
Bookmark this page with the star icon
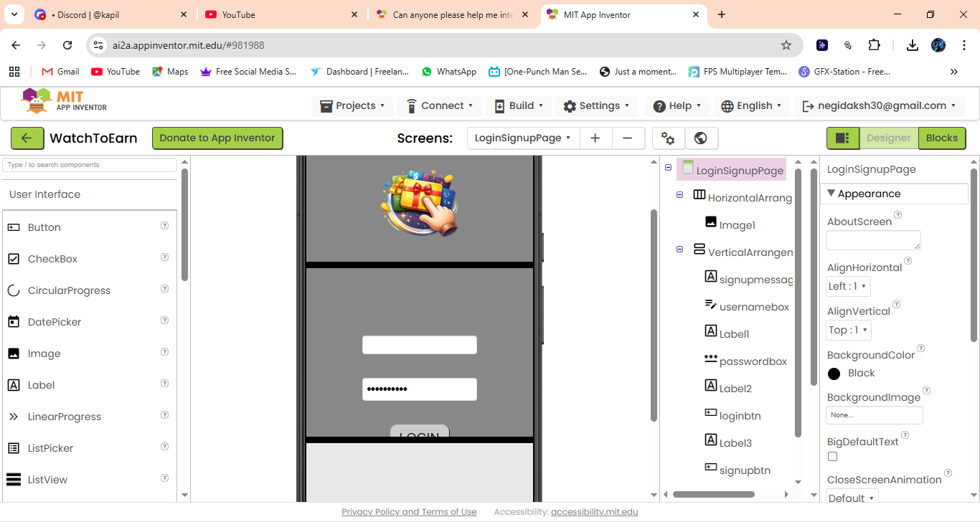(786, 45)
